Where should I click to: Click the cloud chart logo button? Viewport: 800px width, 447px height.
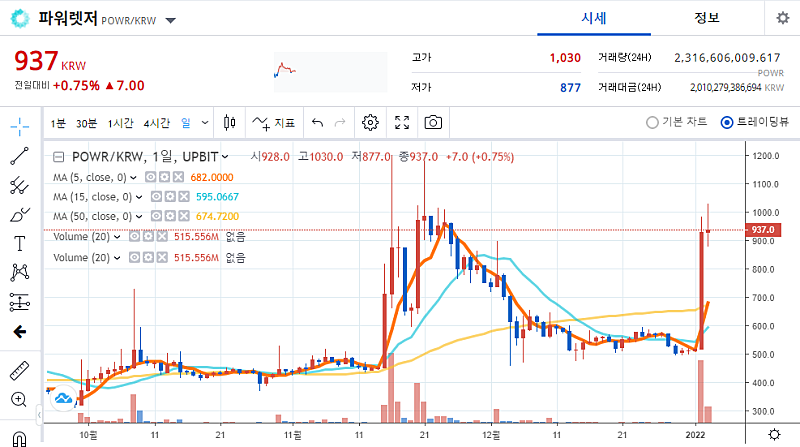[63, 398]
